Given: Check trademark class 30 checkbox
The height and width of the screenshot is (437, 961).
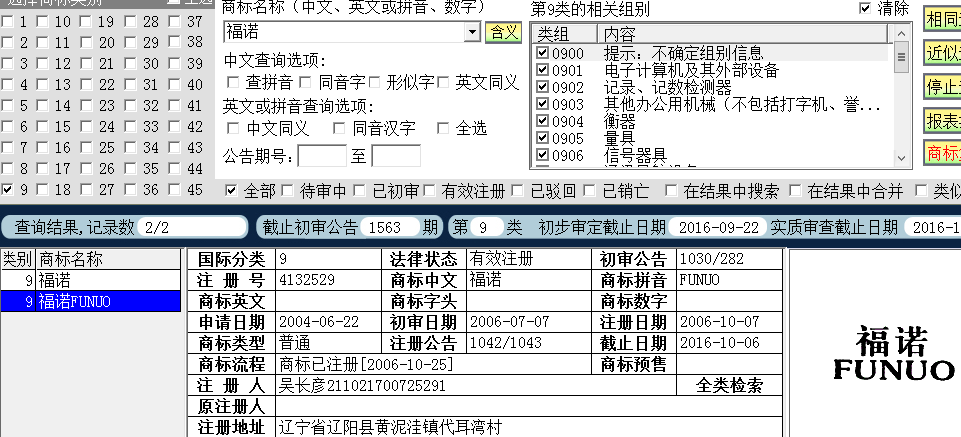Looking at the screenshot, I should click(130, 64).
